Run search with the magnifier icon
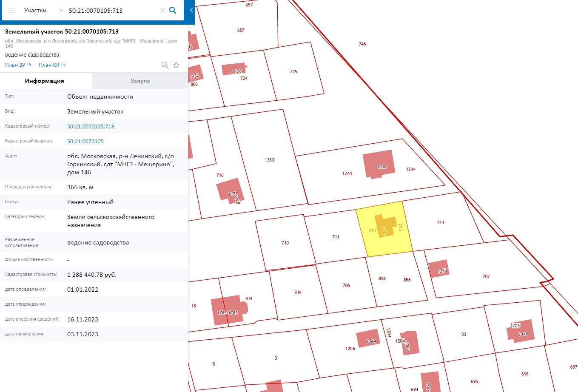Image resolution: width=578 pixels, height=392 pixels. (x=173, y=10)
